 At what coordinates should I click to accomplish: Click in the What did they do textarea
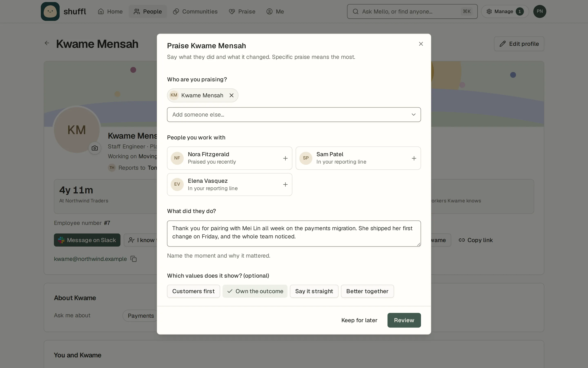[294, 233]
